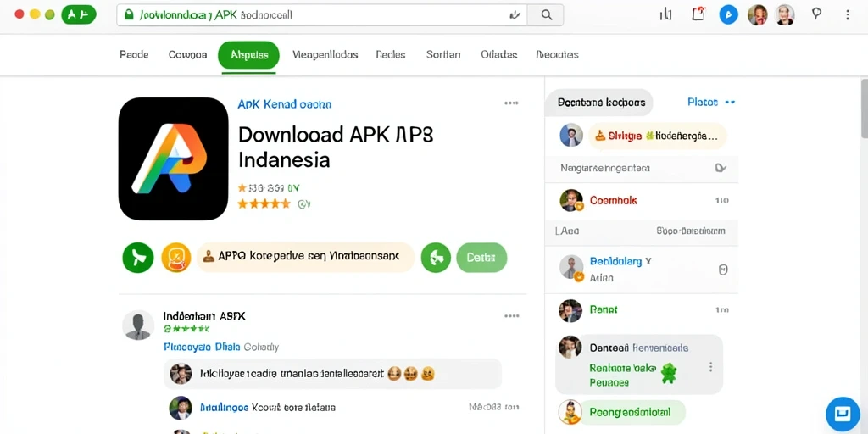
Task: Open the Pkooyae Dhaia link
Action: tap(202, 347)
